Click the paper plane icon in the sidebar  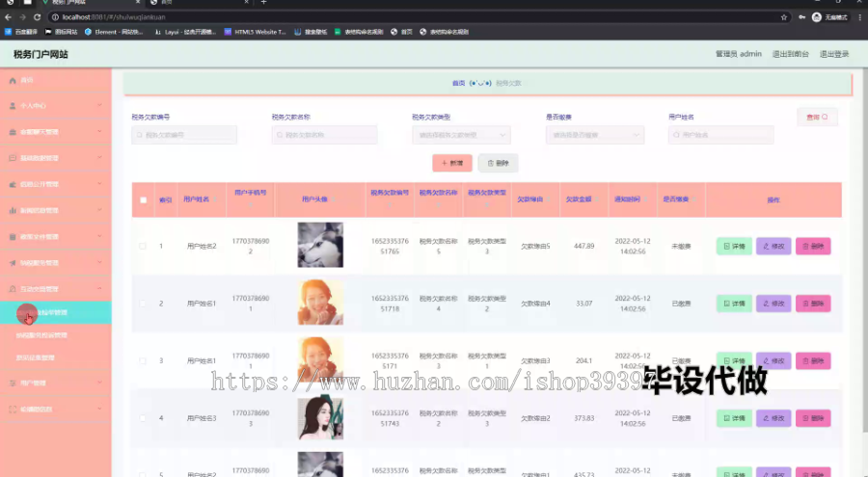(x=13, y=263)
